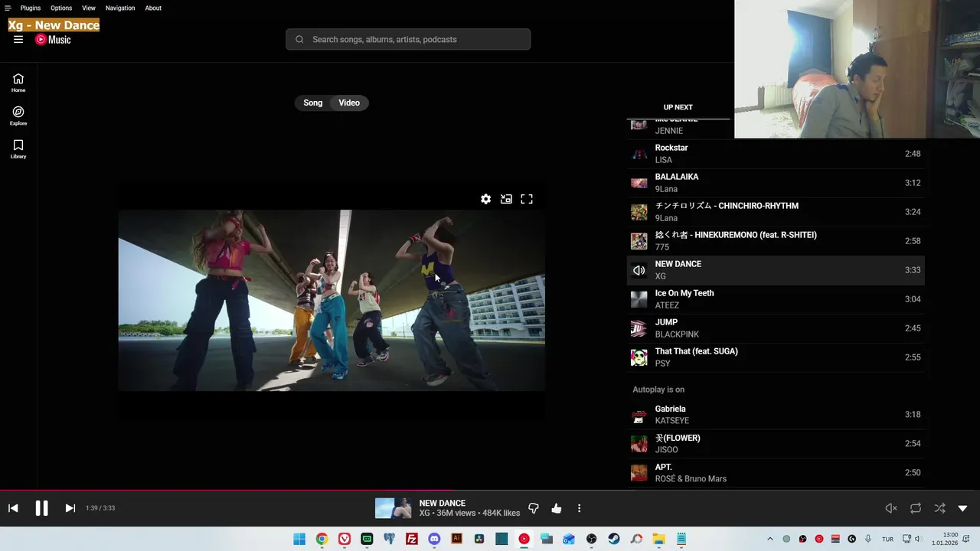Viewport: 980px width, 551px height.
Task: Open Steam from the taskbar
Action: (x=614, y=539)
